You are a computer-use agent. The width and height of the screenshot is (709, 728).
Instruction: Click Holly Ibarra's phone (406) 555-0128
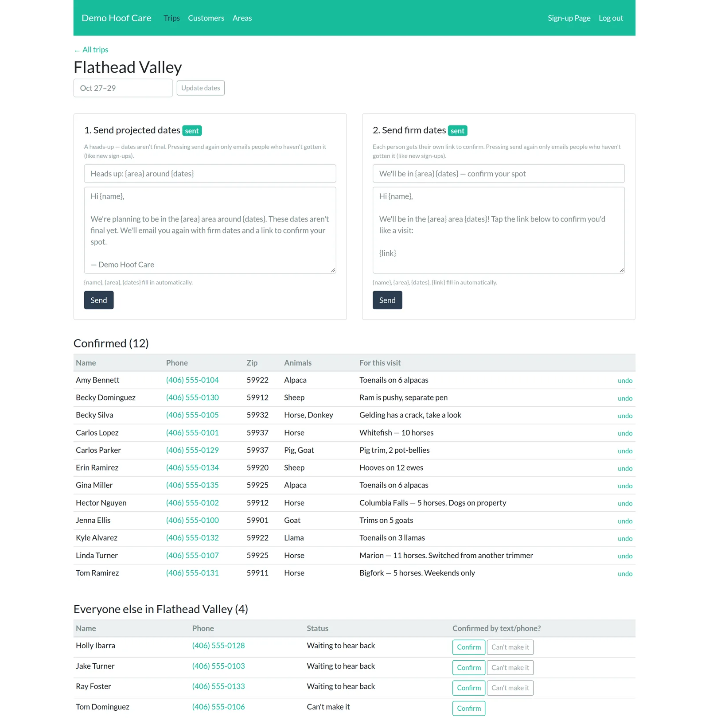(218, 646)
